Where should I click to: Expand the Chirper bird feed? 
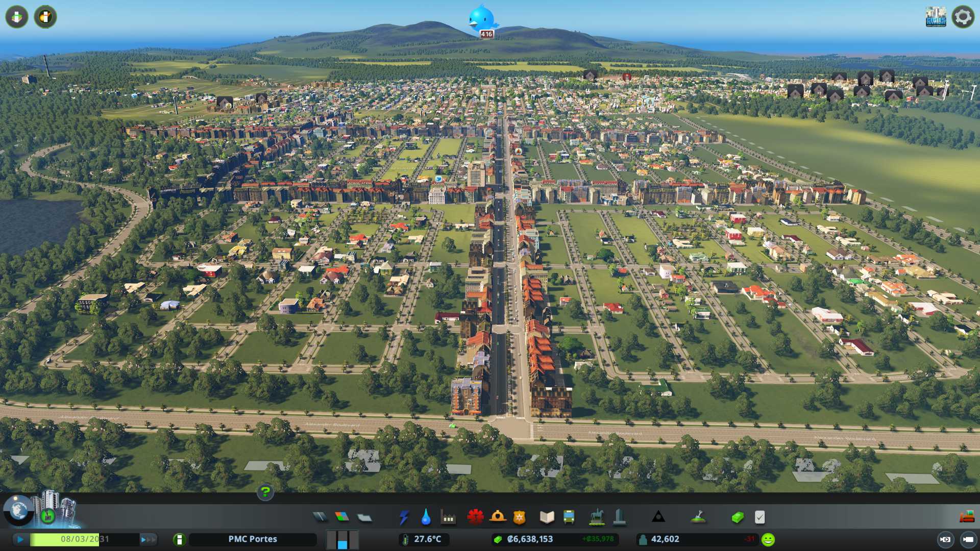pos(481,19)
